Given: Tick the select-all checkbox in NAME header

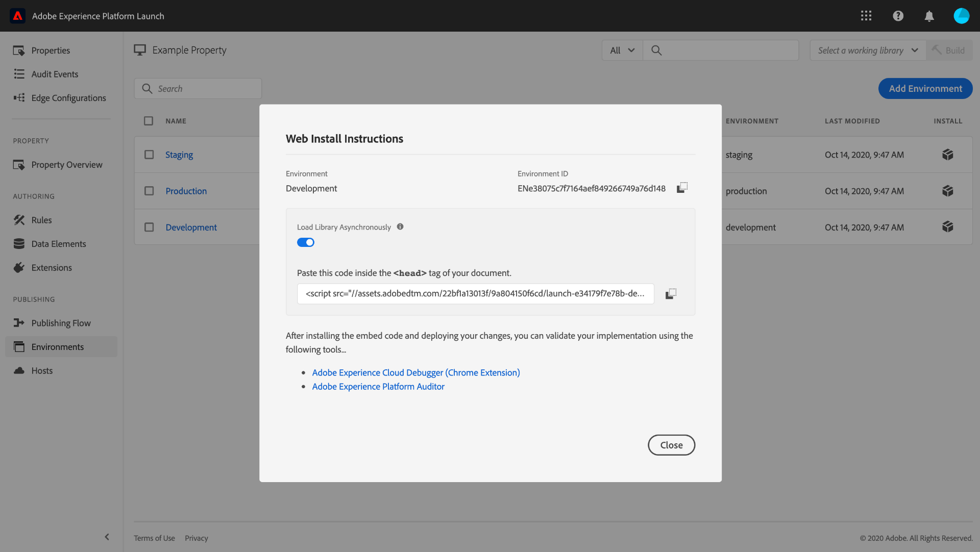Looking at the screenshot, I should tap(149, 121).
